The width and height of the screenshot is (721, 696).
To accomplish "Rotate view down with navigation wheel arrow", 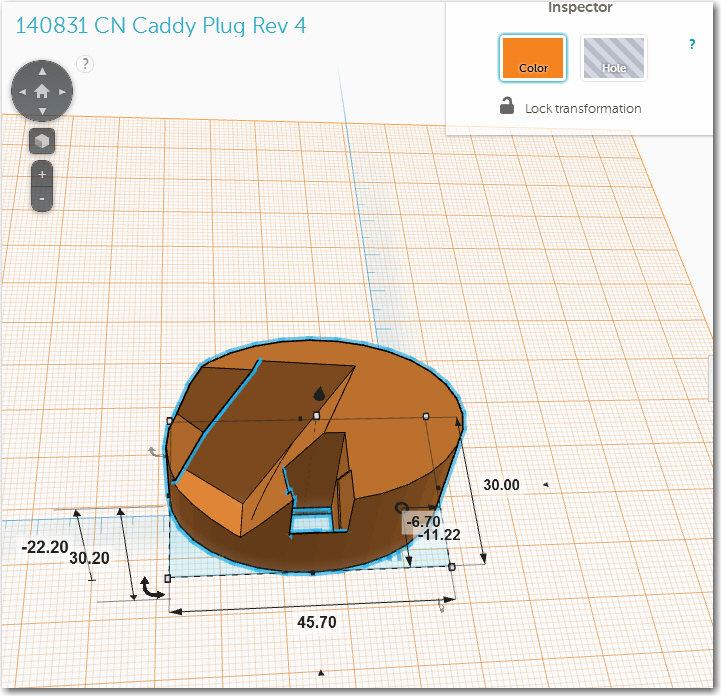I will point(42,111).
